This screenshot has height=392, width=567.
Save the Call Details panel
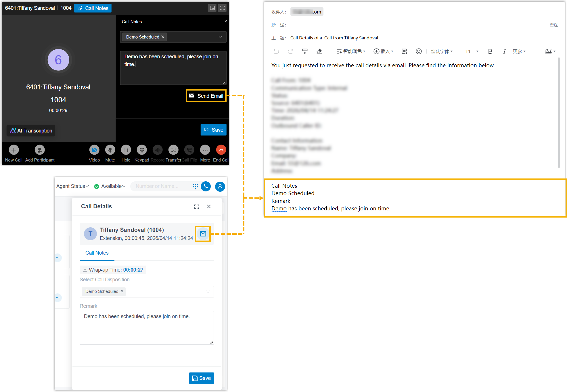[x=201, y=378]
